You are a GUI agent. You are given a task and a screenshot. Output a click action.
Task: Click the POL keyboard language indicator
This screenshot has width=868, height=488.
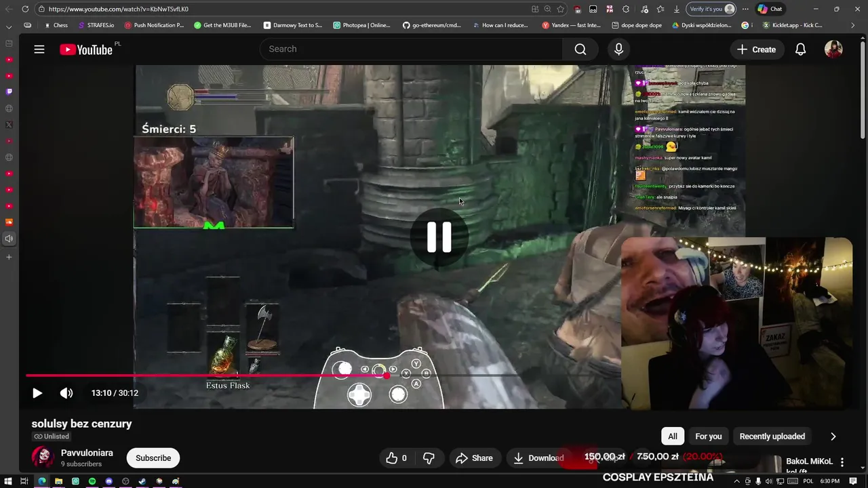pos(808,481)
